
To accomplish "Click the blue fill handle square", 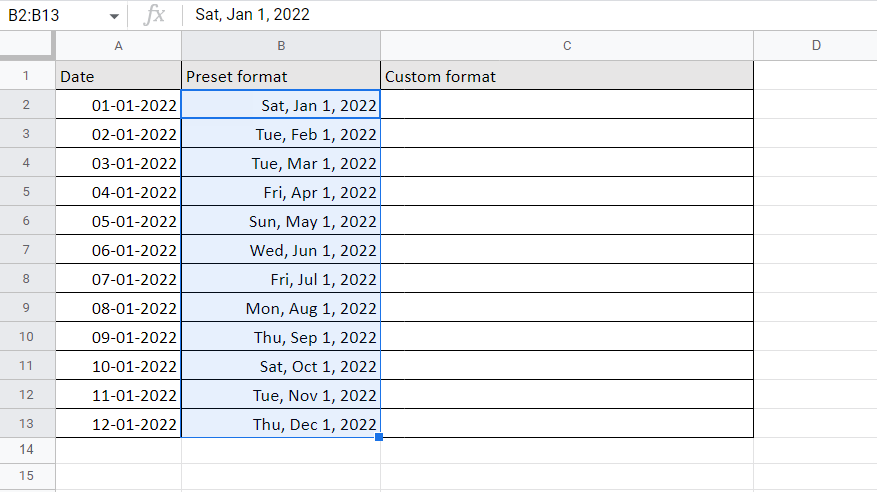I will pos(379,437).
